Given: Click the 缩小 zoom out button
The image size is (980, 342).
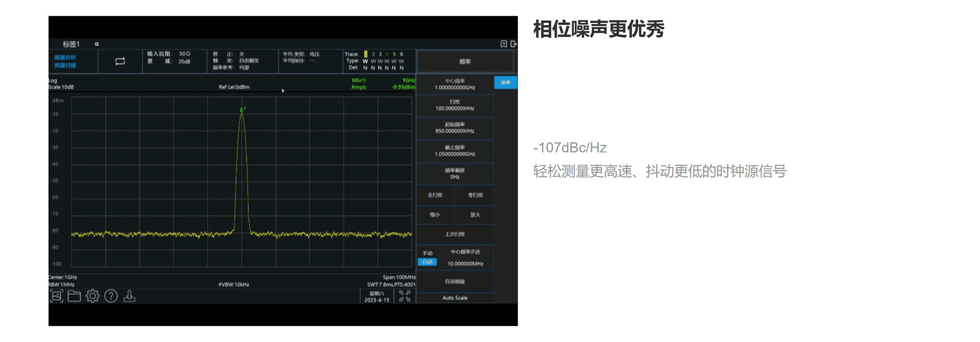Looking at the screenshot, I should click(x=435, y=215).
